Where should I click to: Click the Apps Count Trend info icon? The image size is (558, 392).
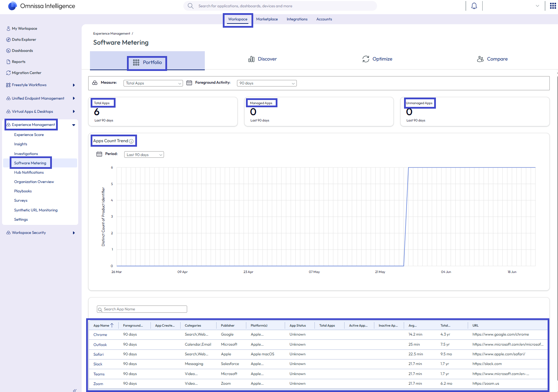[x=131, y=141]
